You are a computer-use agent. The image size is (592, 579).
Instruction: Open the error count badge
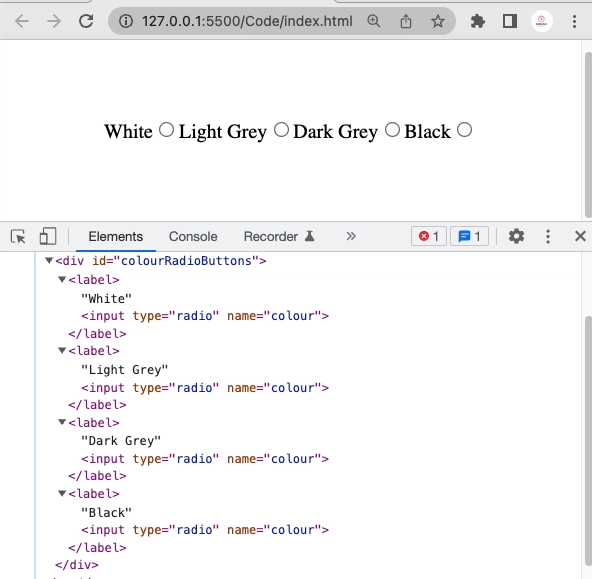click(x=429, y=236)
